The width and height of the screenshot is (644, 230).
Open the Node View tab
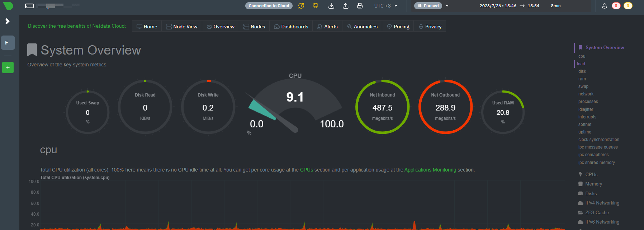click(x=182, y=27)
